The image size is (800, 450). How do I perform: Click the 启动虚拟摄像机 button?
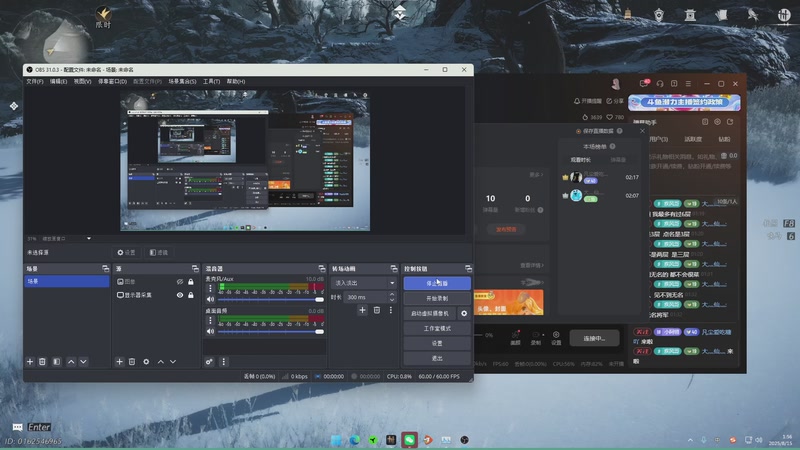coord(430,313)
